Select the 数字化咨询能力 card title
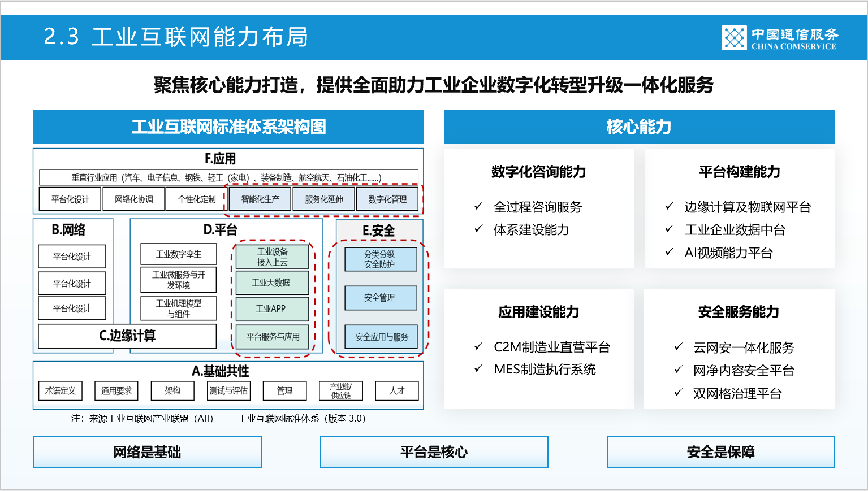The height and width of the screenshot is (491, 868). [539, 172]
